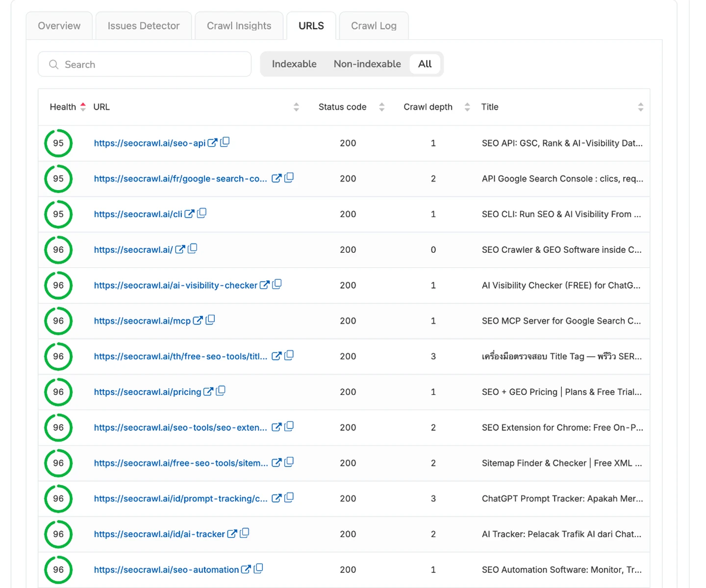
Task: Copy the seocrawl.ai/cli URL
Action: [x=202, y=213]
